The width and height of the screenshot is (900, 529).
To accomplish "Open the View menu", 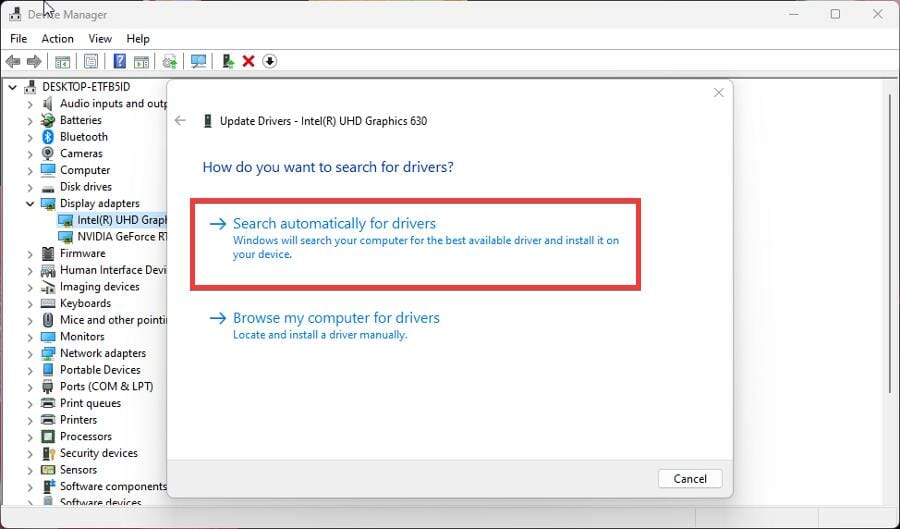I will pyautogui.click(x=100, y=38).
